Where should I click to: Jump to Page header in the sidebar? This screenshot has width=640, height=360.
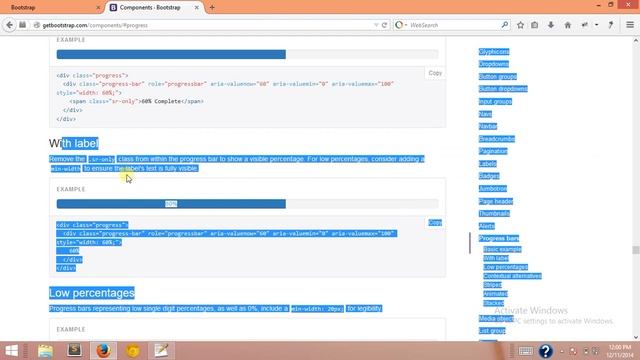click(496, 201)
